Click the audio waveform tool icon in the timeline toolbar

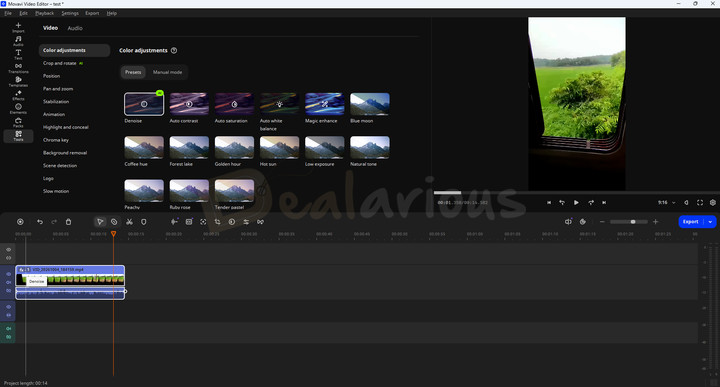point(174,222)
